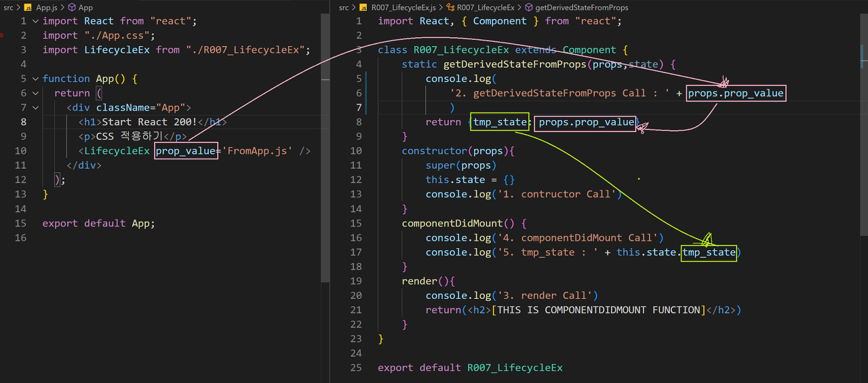
Task: Open the R007_LifecycleEx.js file breadcrumb
Action: [403, 7]
